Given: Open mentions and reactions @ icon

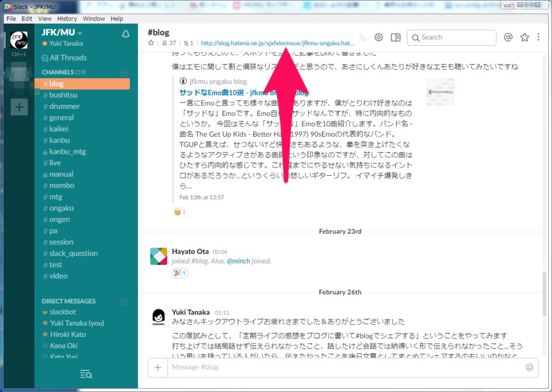Looking at the screenshot, I should tap(508, 37).
